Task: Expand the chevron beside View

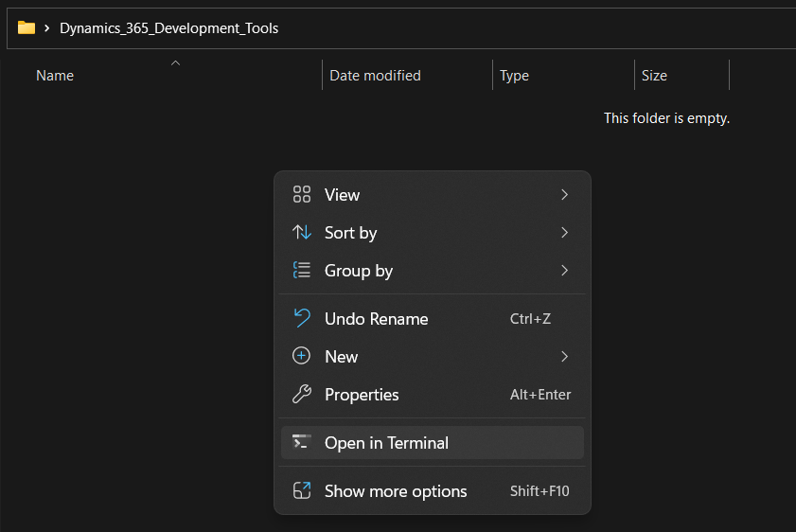Action: [x=564, y=195]
